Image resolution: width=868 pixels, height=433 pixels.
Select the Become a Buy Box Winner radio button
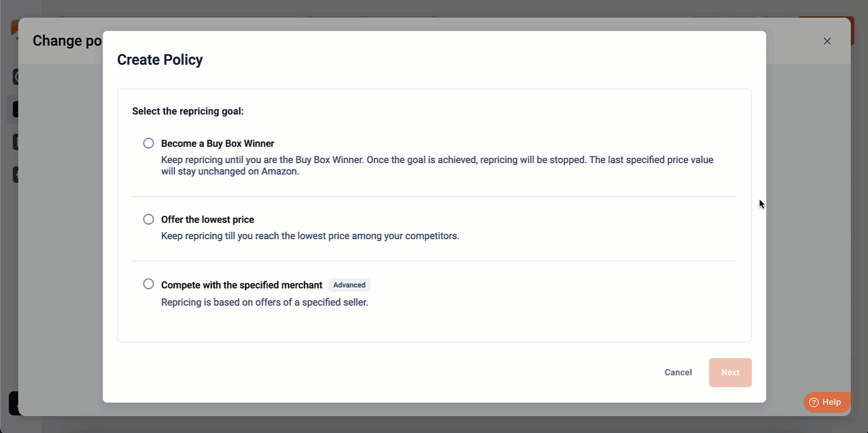click(x=148, y=143)
